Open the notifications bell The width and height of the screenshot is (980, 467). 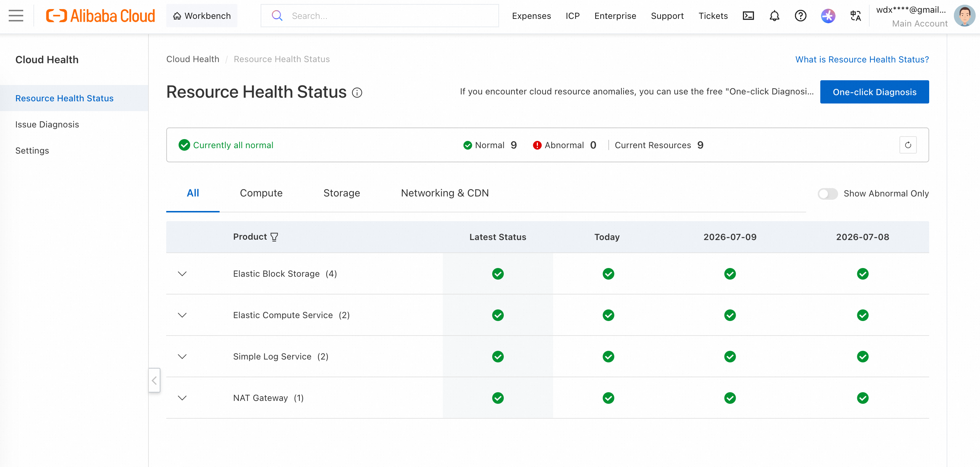coord(774,16)
